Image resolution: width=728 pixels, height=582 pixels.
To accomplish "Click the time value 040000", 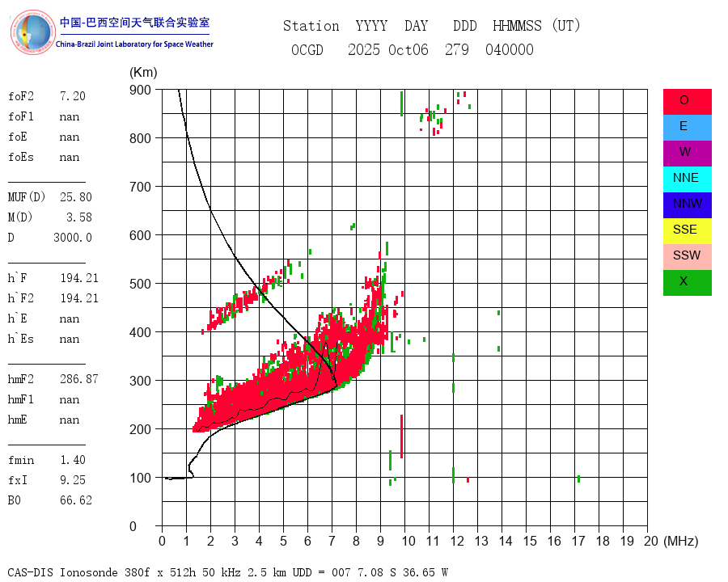I will tap(510, 49).
